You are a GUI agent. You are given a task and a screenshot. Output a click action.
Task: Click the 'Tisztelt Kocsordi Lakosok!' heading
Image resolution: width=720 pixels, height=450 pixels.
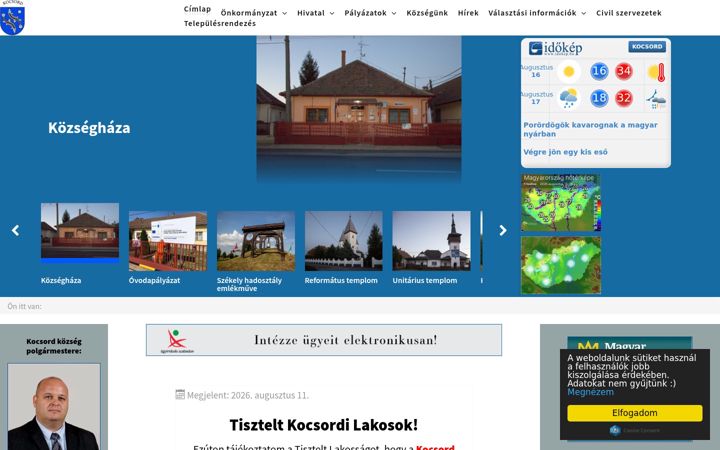click(x=324, y=425)
